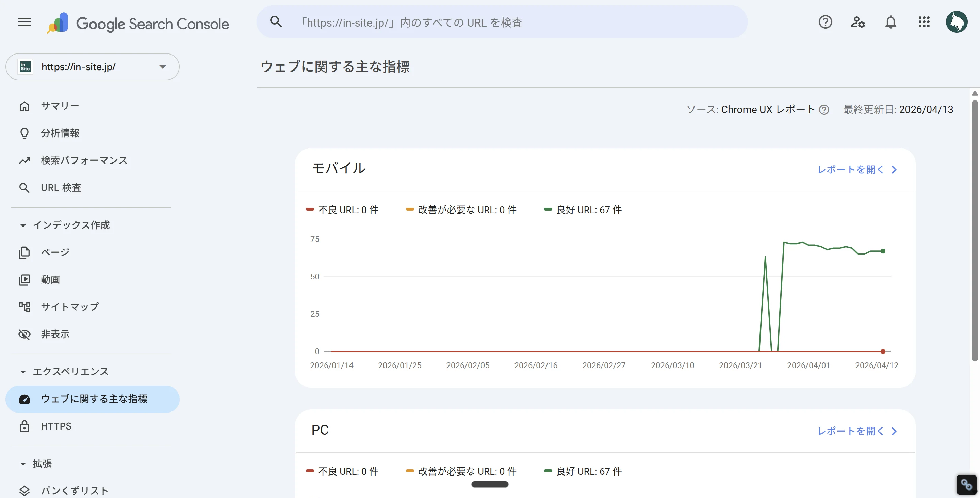
Task: Select the URL 検査 magnifier icon
Action: [24, 187]
